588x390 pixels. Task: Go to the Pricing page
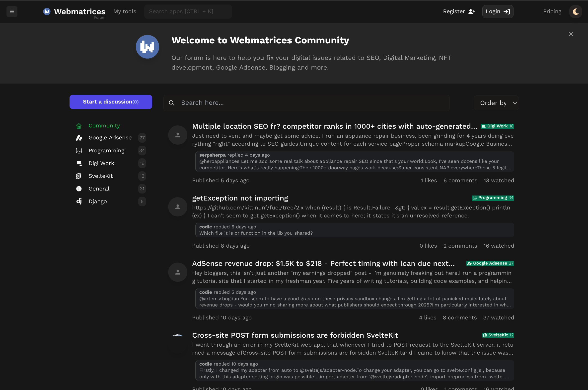coord(552,11)
